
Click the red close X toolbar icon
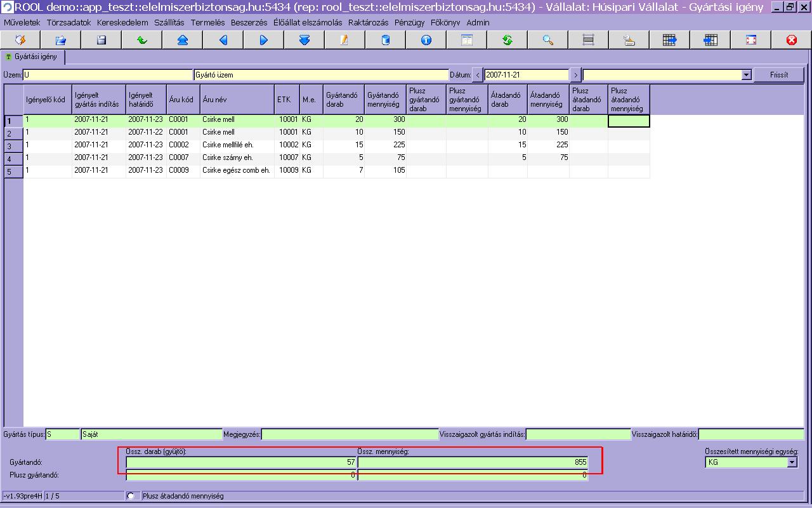coord(792,40)
